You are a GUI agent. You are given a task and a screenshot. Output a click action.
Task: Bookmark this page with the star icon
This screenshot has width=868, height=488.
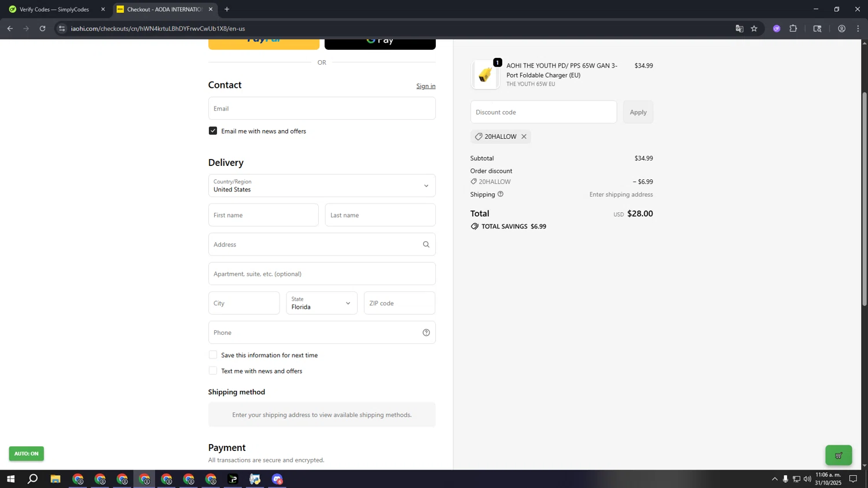point(754,28)
